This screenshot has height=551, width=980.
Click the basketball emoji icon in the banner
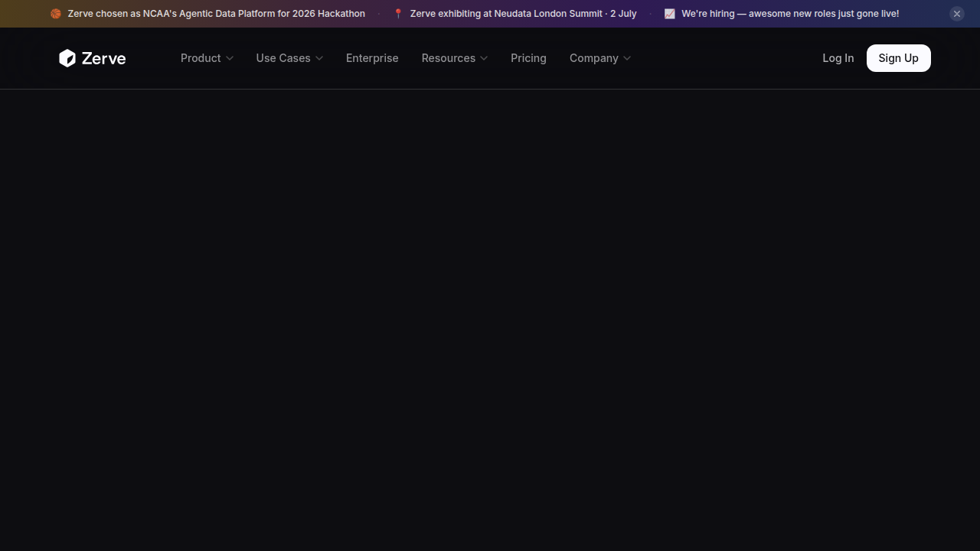pyautogui.click(x=56, y=14)
